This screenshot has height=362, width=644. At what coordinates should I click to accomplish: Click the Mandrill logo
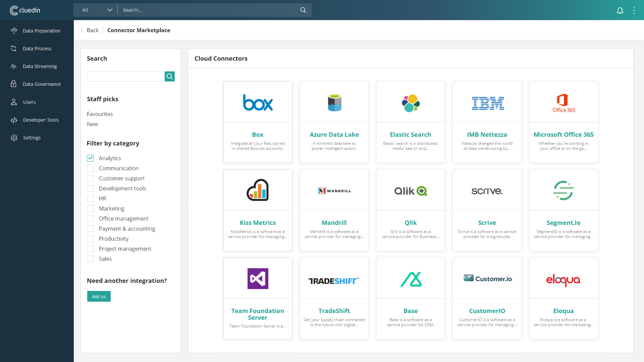click(x=334, y=191)
